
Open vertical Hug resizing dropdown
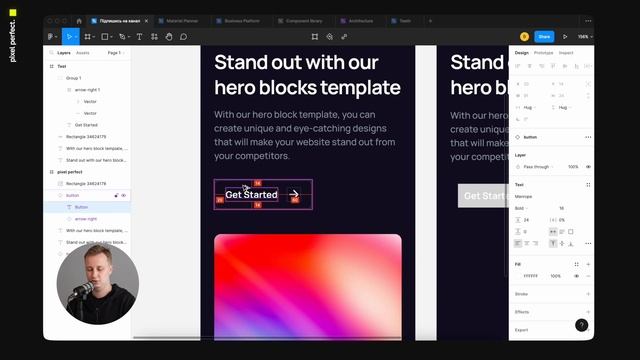pyautogui.click(x=565, y=107)
